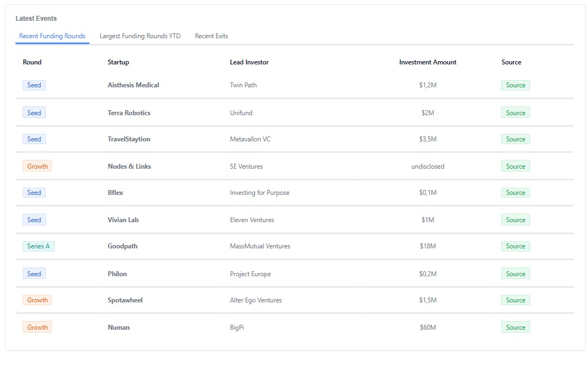
Task: Click the Source button for Terra Robotics
Action: (x=515, y=113)
